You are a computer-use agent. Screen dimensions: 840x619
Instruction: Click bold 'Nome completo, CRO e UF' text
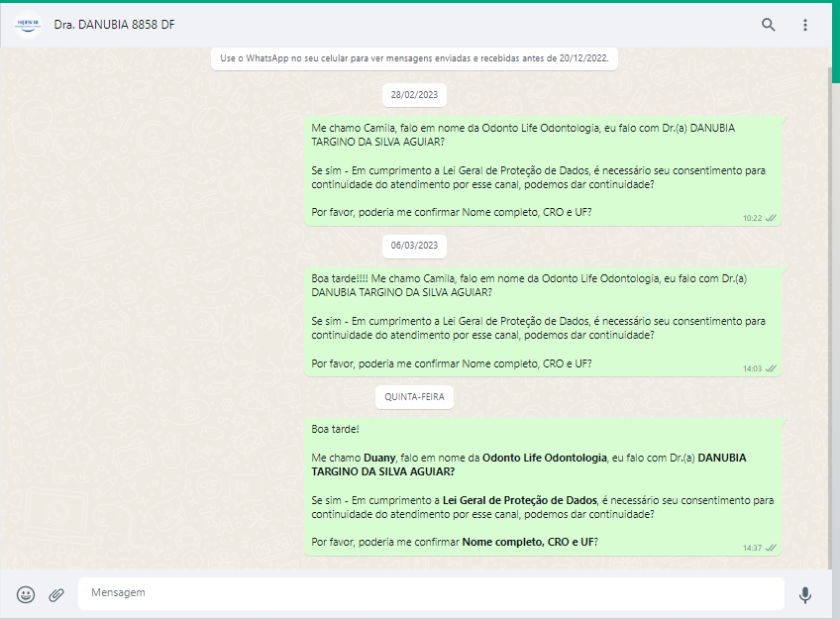point(528,542)
